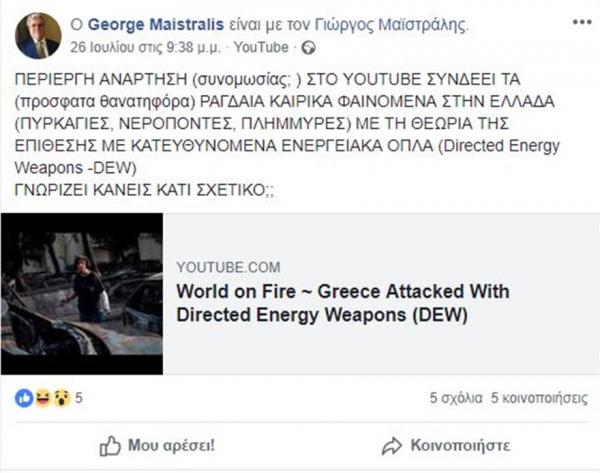Click the Haha laughing reaction icon
The width and height of the screenshot is (600, 473).
[x=42, y=398]
